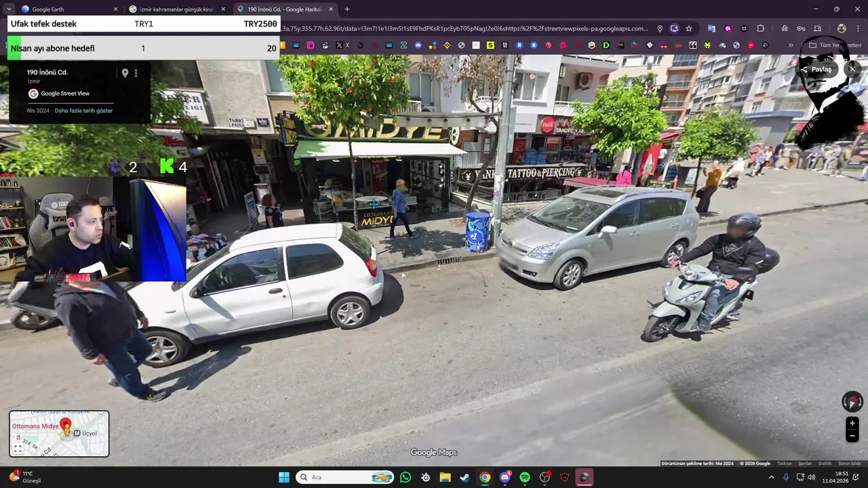Click the Street View compass control
868x488 pixels.
click(852, 402)
